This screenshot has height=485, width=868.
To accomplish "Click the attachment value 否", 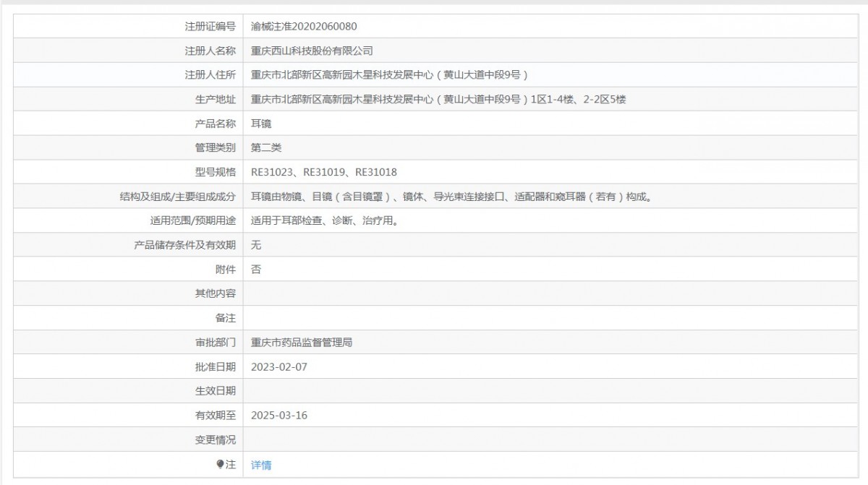I will click(x=256, y=270).
